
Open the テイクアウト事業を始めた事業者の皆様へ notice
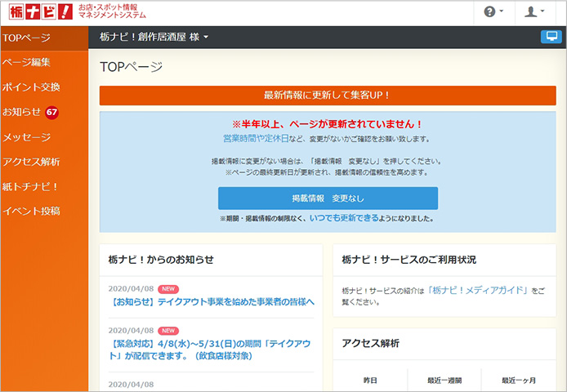point(212,302)
